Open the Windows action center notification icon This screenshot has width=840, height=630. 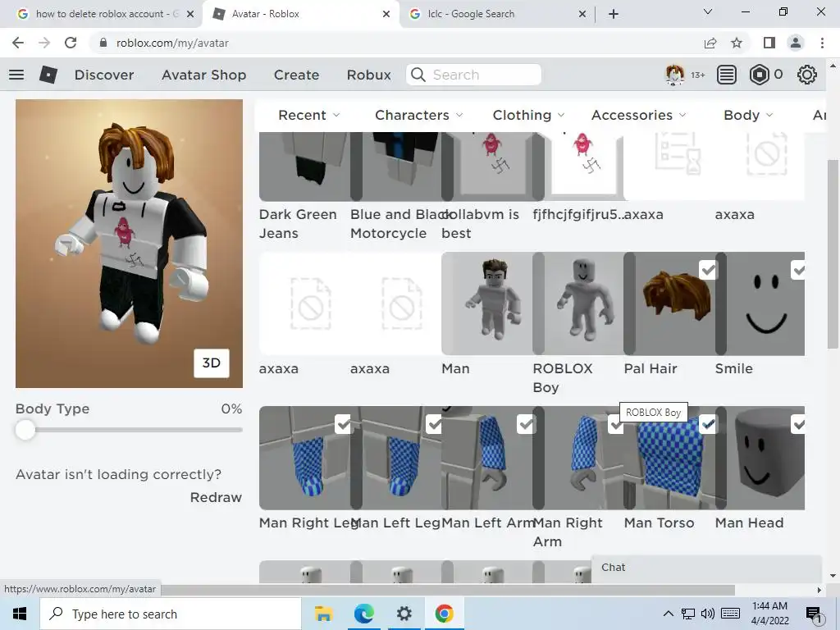click(x=813, y=614)
